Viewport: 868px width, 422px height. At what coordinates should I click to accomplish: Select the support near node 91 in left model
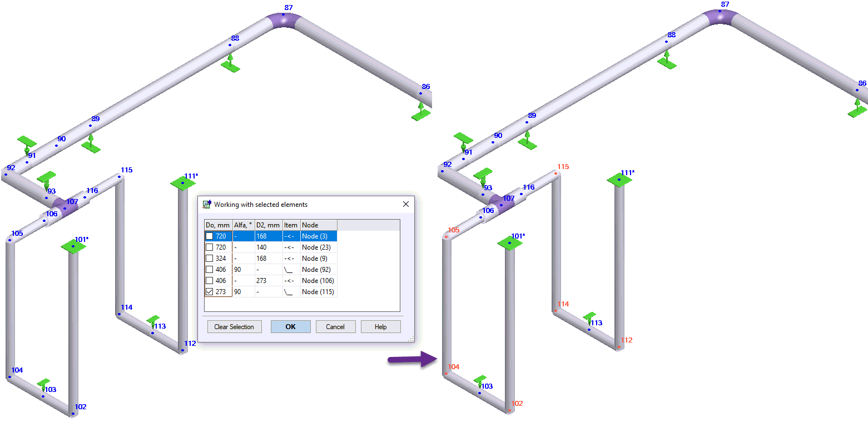pyautogui.click(x=26, y=143)
